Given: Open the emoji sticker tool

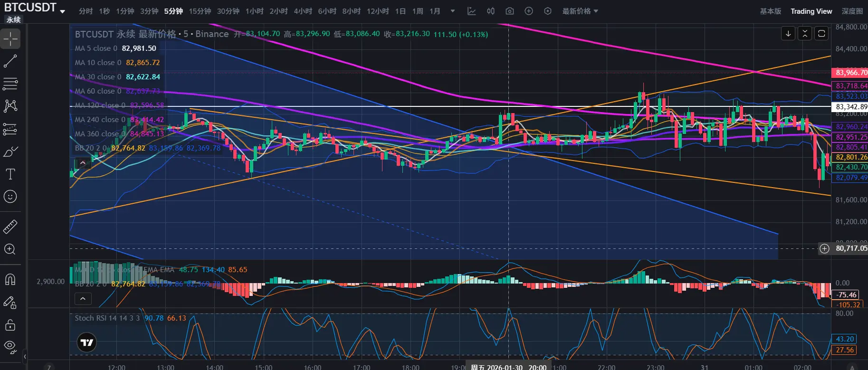Looking at the screenshot, I should 10,197.
